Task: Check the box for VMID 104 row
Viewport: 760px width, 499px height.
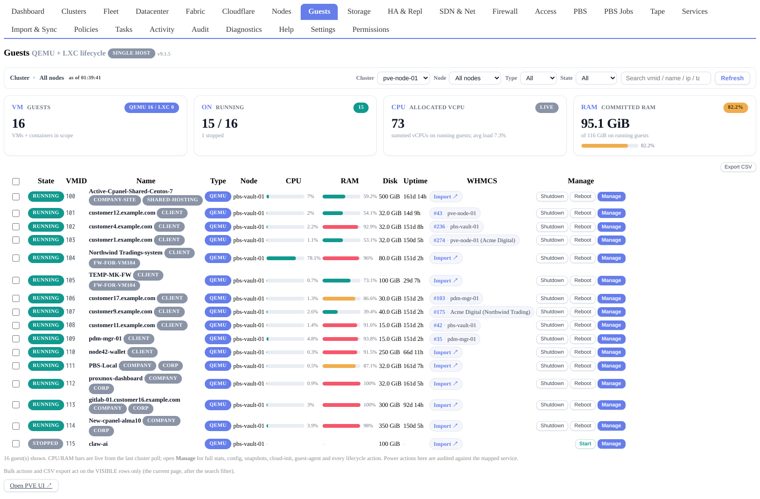Action: pyautogui.click(x=16, y=258)
